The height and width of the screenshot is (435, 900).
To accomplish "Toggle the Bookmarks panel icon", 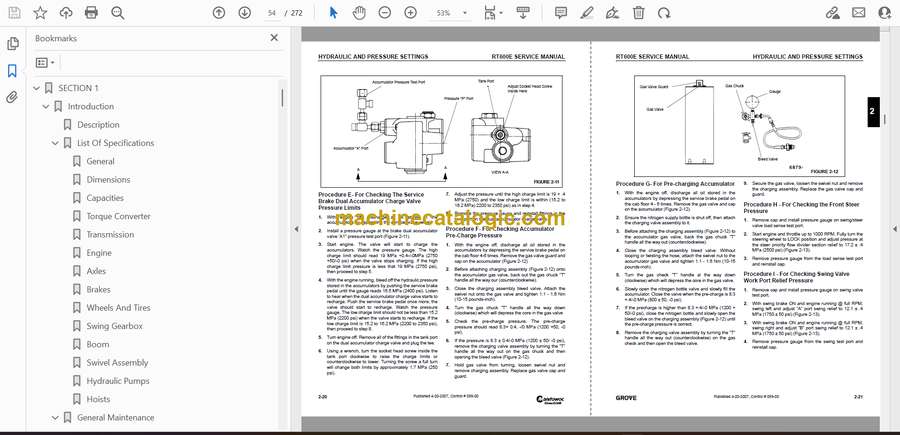I will point(12,71).
